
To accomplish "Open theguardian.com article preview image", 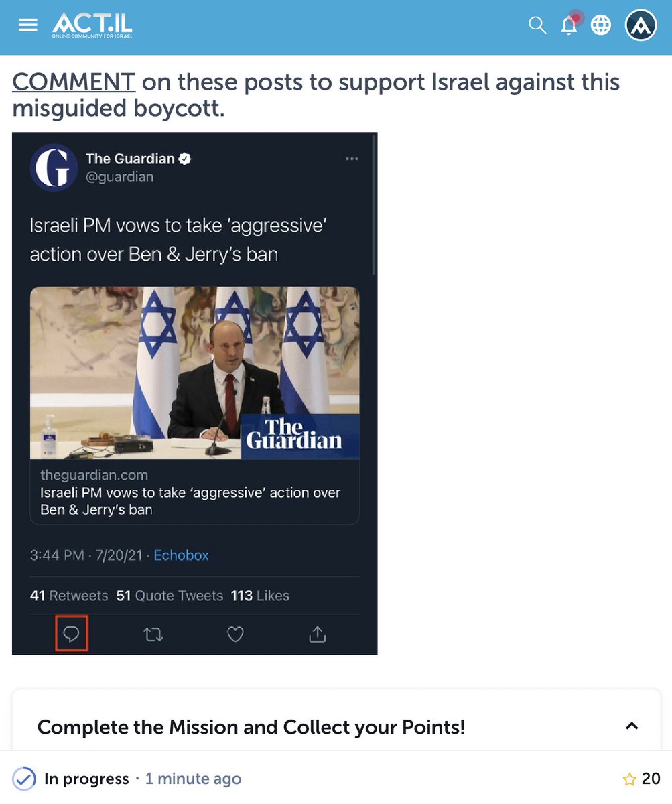I will pos(195,373).
